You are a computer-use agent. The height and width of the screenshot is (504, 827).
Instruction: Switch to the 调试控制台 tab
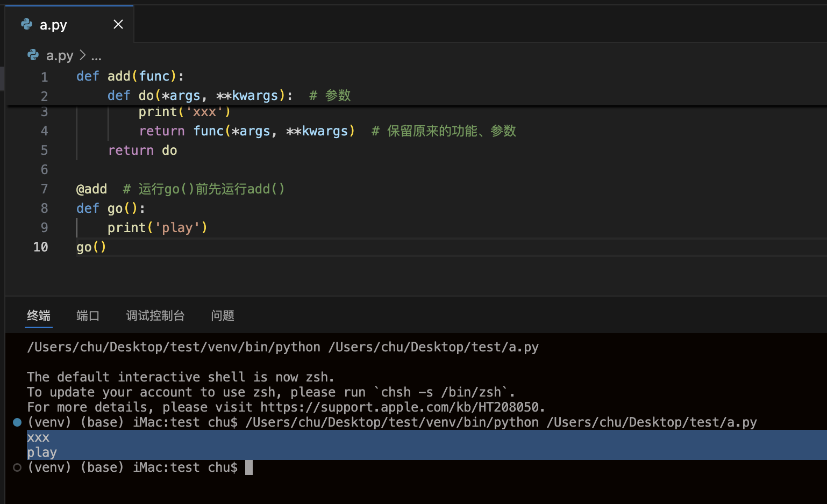point(155,315)
